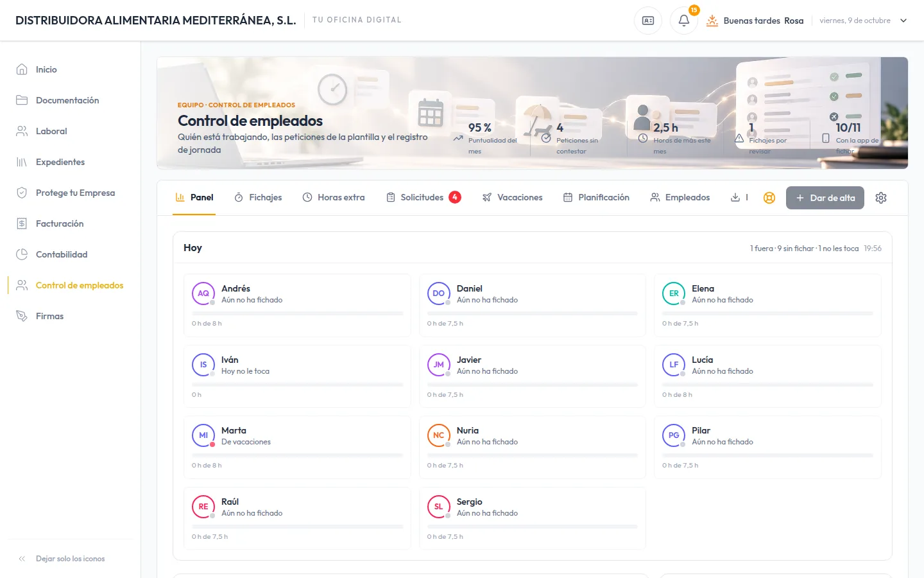
Task: Switch to the Horas extra tab
Action: coord(334,198)
